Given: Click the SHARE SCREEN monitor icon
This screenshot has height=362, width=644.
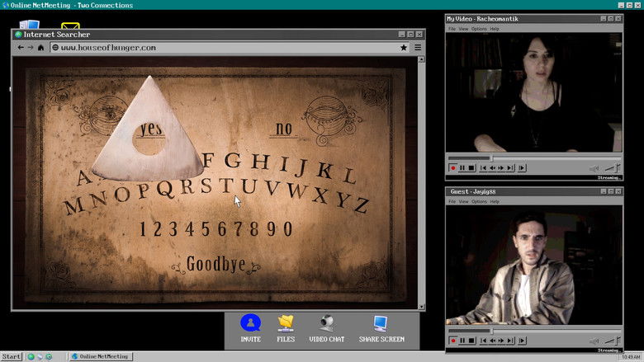Looking at the screenshot, I should (381, 323).
